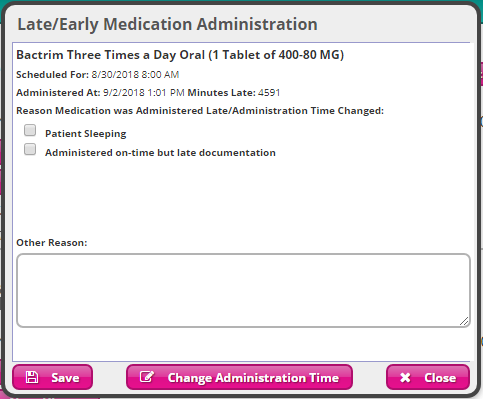Open Change Administration Time
This screenshot has width=483, height=399.
tap(239, 377)
